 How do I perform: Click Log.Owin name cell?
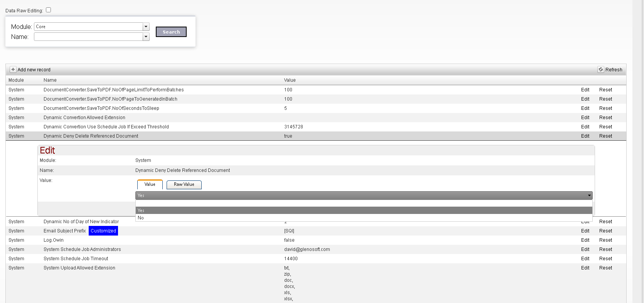(x=54, y=240)
